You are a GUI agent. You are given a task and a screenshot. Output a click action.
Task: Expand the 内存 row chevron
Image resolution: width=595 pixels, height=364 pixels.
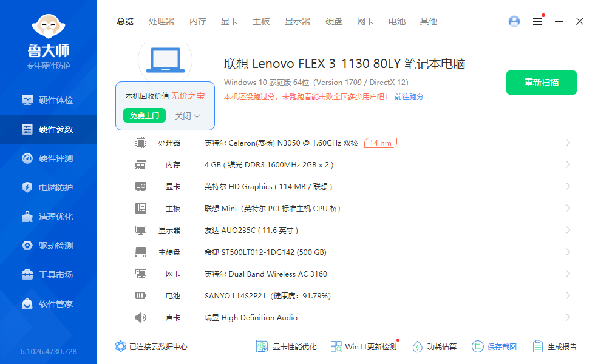click(x=568, y=165)
